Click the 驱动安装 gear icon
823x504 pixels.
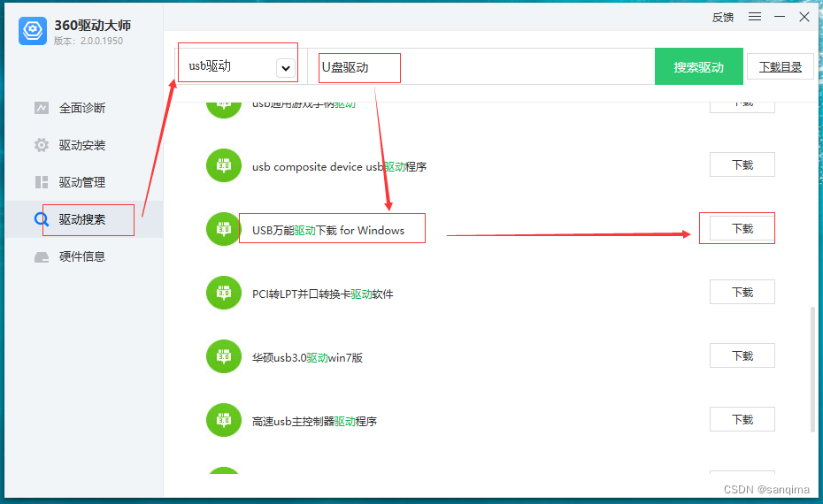click(42, 145)
